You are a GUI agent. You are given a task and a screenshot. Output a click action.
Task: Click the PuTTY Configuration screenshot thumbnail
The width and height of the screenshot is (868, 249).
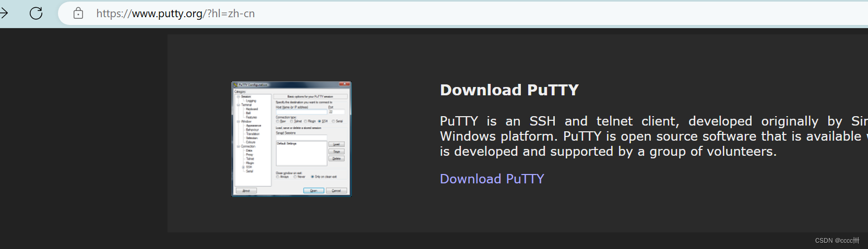coord(291,139)
